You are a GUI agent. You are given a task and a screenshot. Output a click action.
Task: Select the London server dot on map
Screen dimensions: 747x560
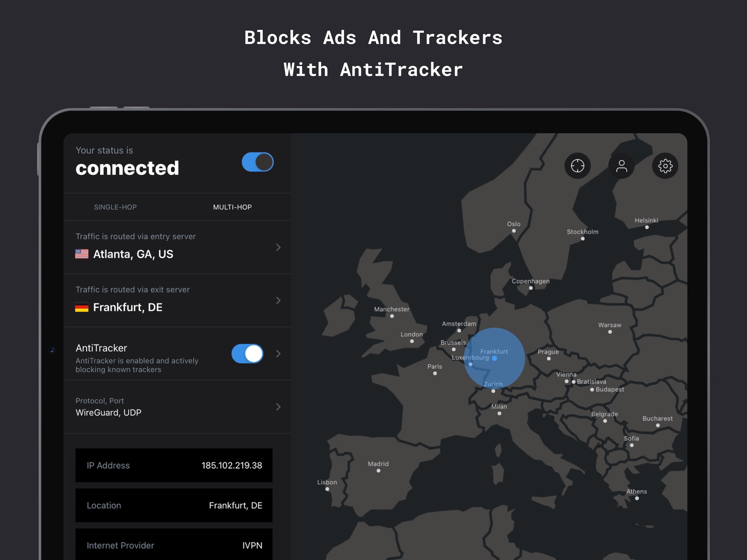(412, 341)
